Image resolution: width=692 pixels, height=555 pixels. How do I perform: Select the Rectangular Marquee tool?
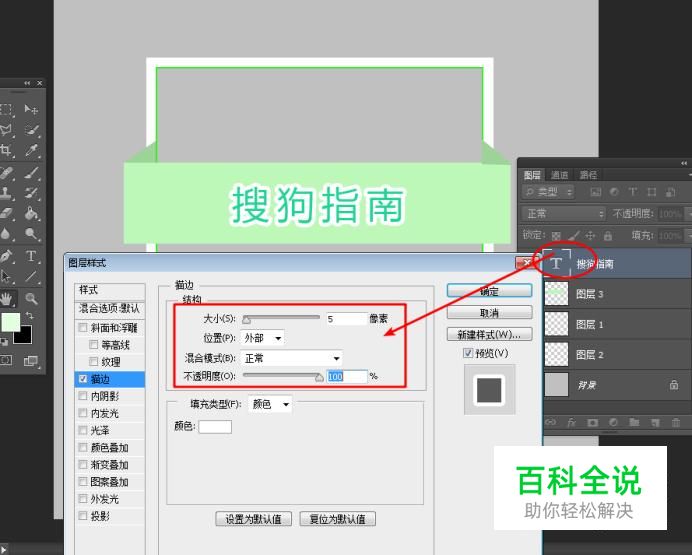[x=6, y=109]
